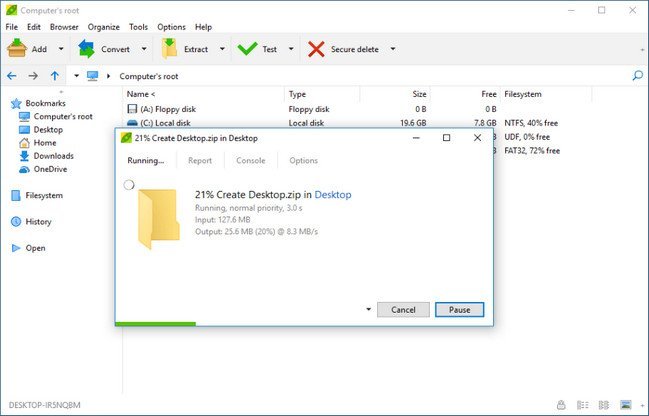The height and width of the screenshot is (416, 649).
Task: Open the Add dropdown arrow
Action: pyautogui.click(x=61, y=49)
